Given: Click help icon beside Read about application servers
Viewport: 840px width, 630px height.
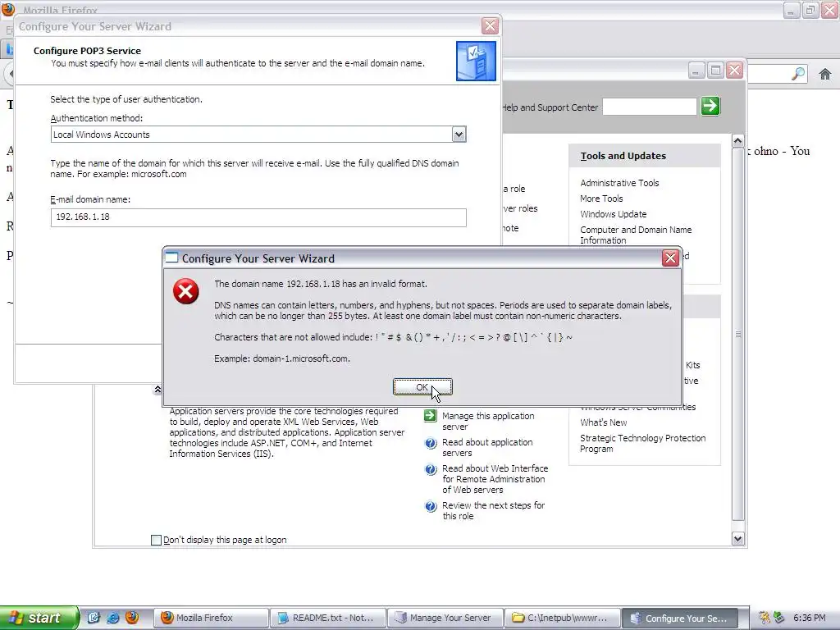Looking at the screenshot, I should (431, 443).
